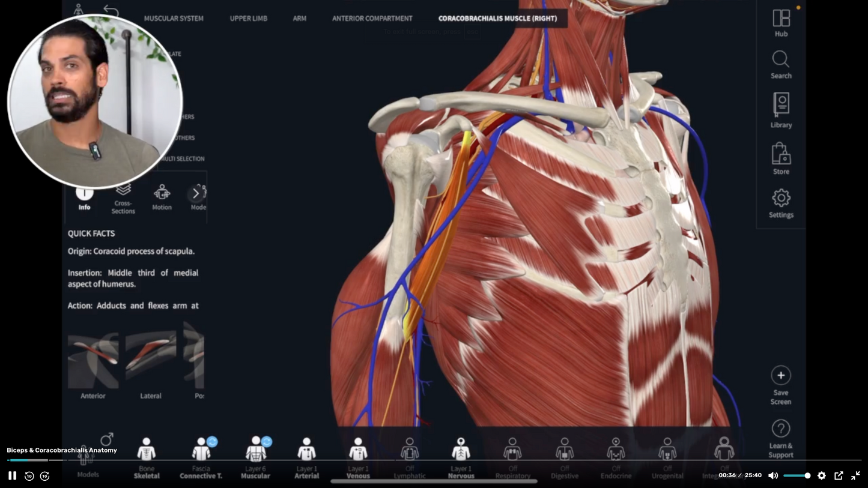The image size is (868, 488).
Task: Open the Hub panel
Action: (781, 23)
